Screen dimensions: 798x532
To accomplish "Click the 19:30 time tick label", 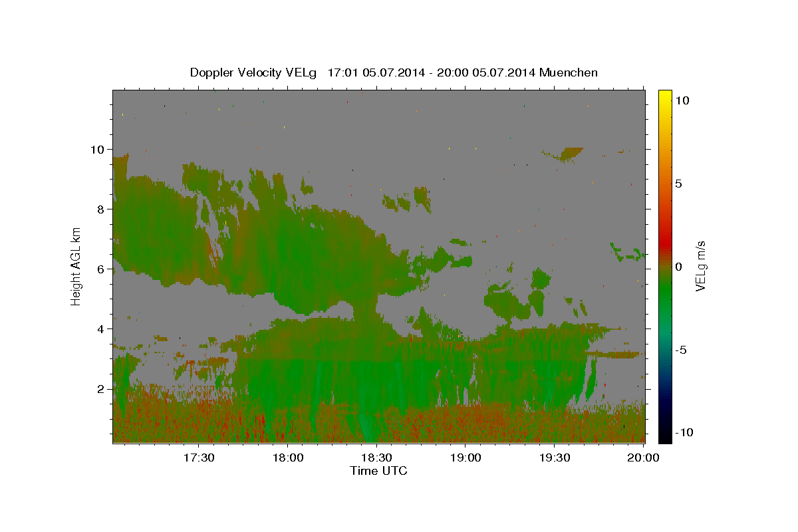I will [555, 458].
